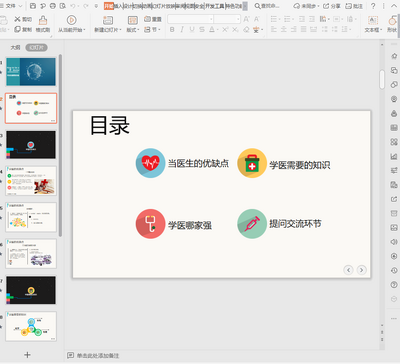Select the 目录 title on the slide

point(110,125)
